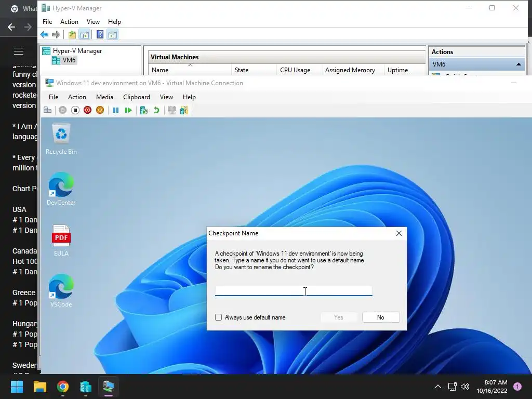The image size is (532, 399).
Task: Maximize the Hyper-V Manager window
Action: point(492,8)
